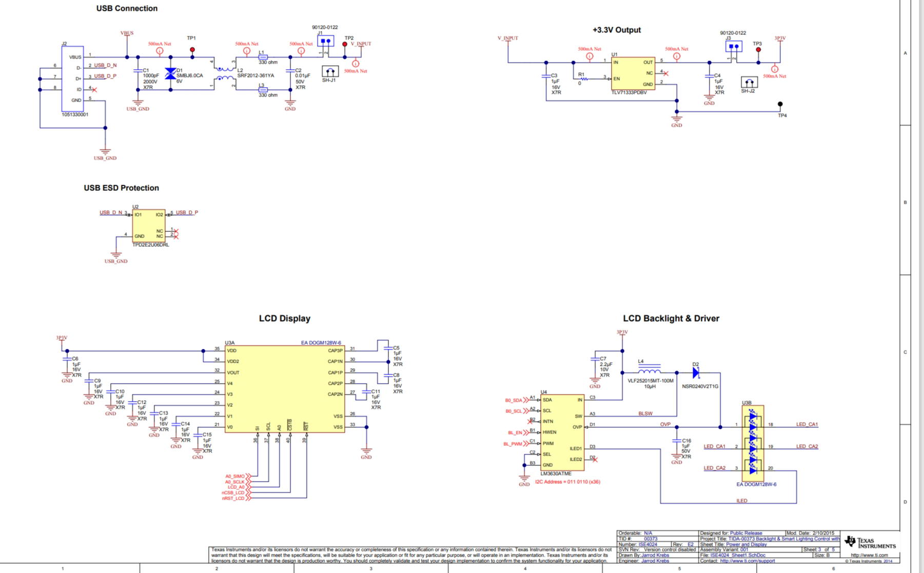Click the J2 USB connector block

click(72, 78)
